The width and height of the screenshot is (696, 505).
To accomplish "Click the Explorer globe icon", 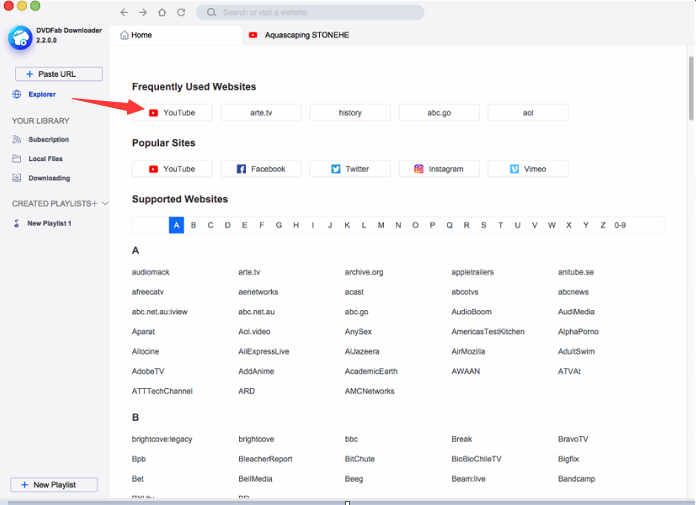I will coord(17,94).
